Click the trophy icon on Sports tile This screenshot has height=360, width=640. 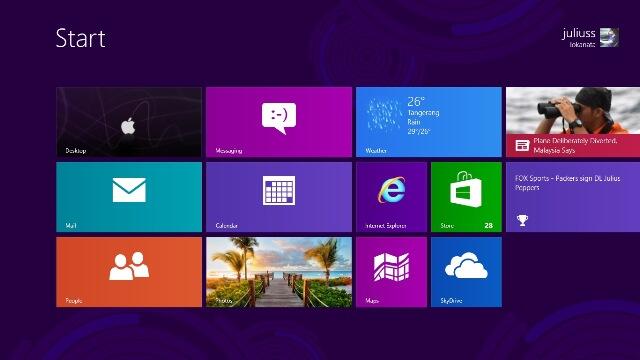522,220
